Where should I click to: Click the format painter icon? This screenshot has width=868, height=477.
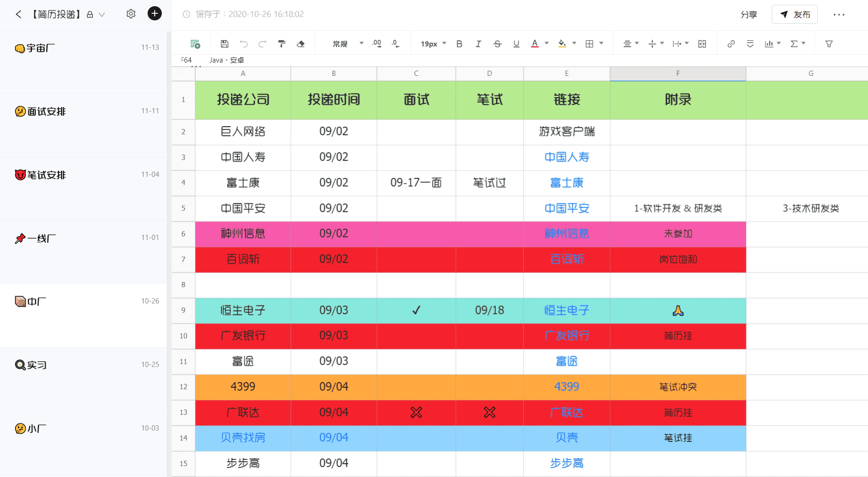281,44
